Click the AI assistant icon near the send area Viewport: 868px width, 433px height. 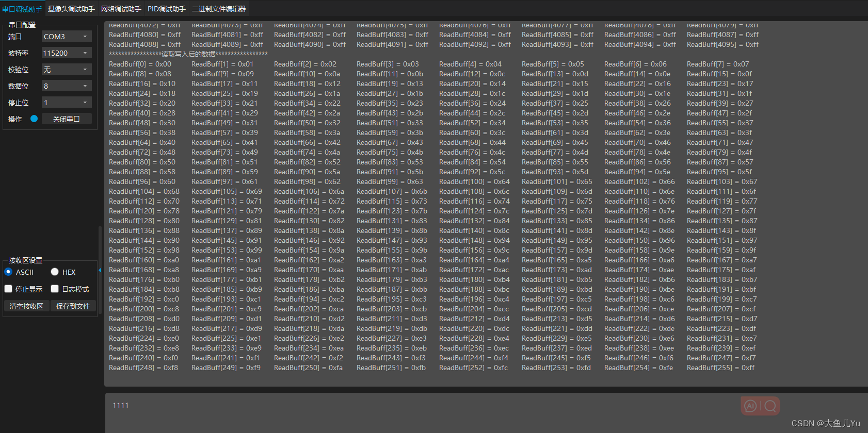coord(750,406)
